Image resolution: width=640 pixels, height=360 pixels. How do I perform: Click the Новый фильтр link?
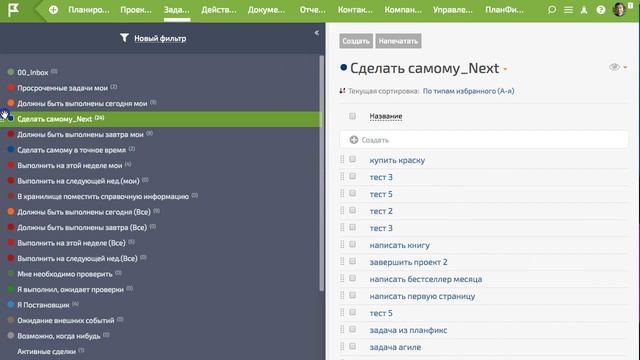pyautogui.click(x=160, y=38)
